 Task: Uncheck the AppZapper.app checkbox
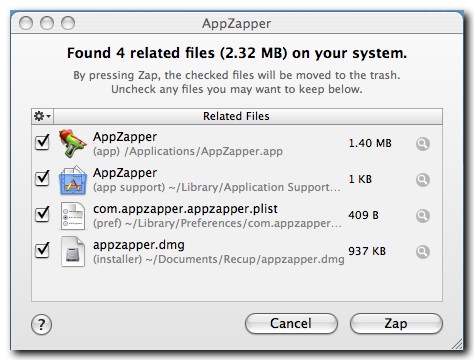pos(42,142)
